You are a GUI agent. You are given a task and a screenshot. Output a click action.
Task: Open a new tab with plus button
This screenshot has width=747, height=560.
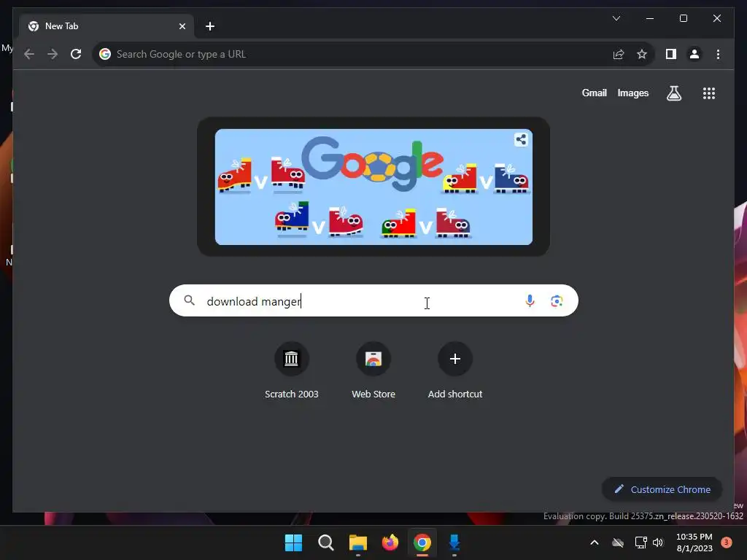point(210,26)
